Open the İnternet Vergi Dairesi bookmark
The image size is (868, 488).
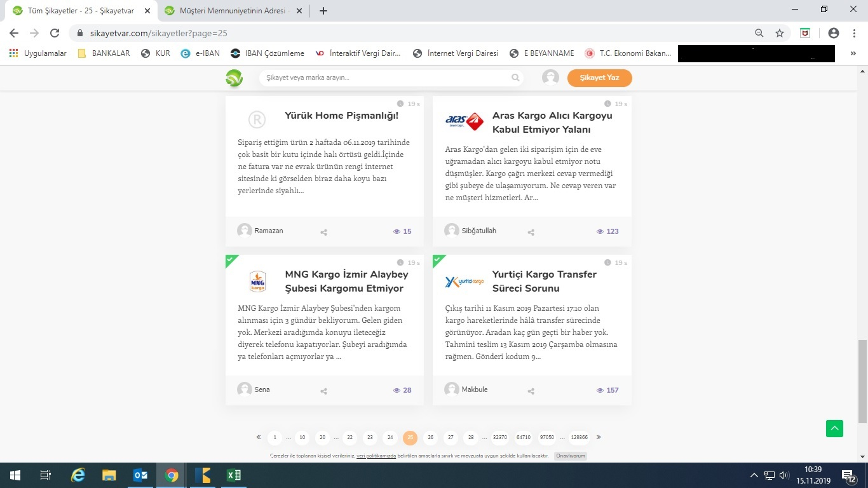click(456, 53)
